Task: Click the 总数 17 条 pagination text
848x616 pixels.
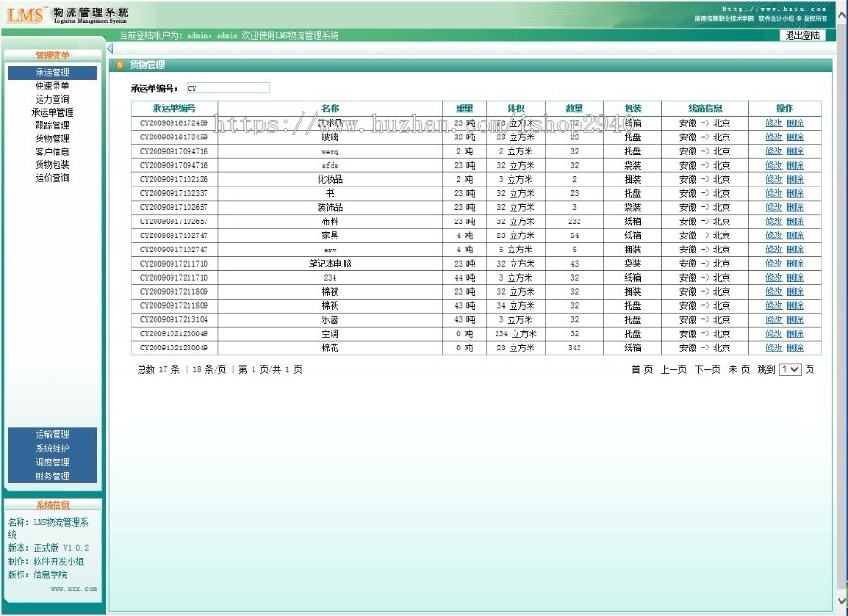Action: tap(158, 370)
